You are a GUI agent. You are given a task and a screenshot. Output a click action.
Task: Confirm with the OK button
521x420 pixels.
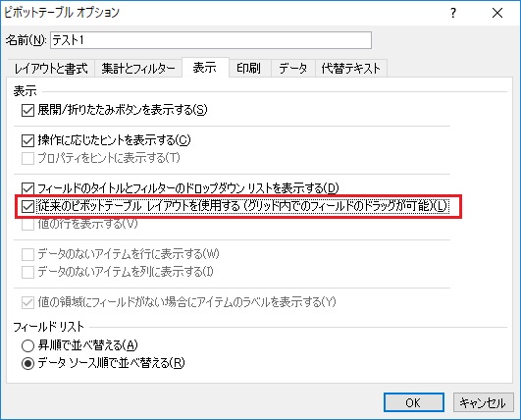(414, 402)
